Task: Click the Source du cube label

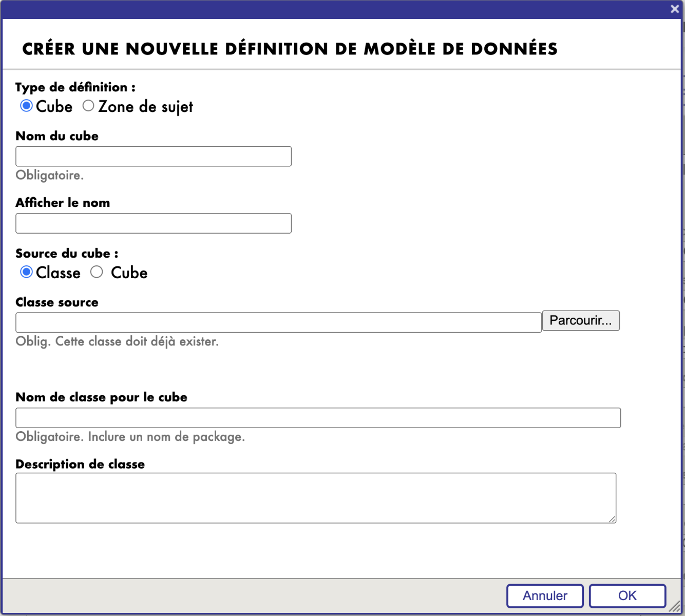Action: (67, 254)
